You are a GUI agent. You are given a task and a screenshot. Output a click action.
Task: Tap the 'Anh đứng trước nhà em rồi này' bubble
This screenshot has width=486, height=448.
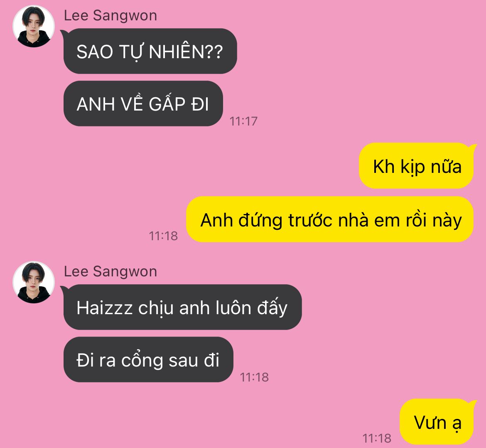[x=330, y=219]
